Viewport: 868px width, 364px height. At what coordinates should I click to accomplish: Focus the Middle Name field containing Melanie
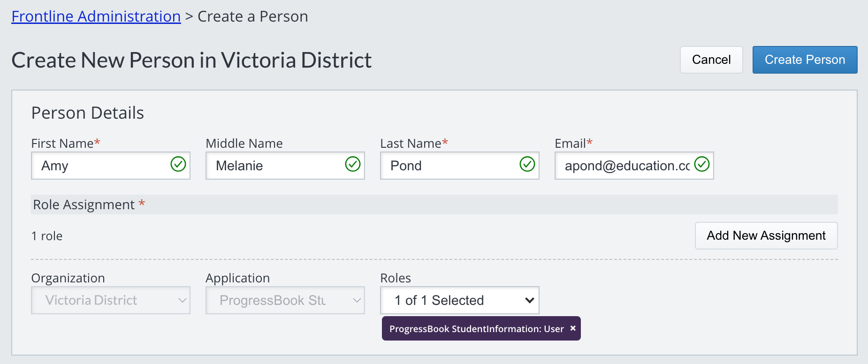(x=285, y=166)
